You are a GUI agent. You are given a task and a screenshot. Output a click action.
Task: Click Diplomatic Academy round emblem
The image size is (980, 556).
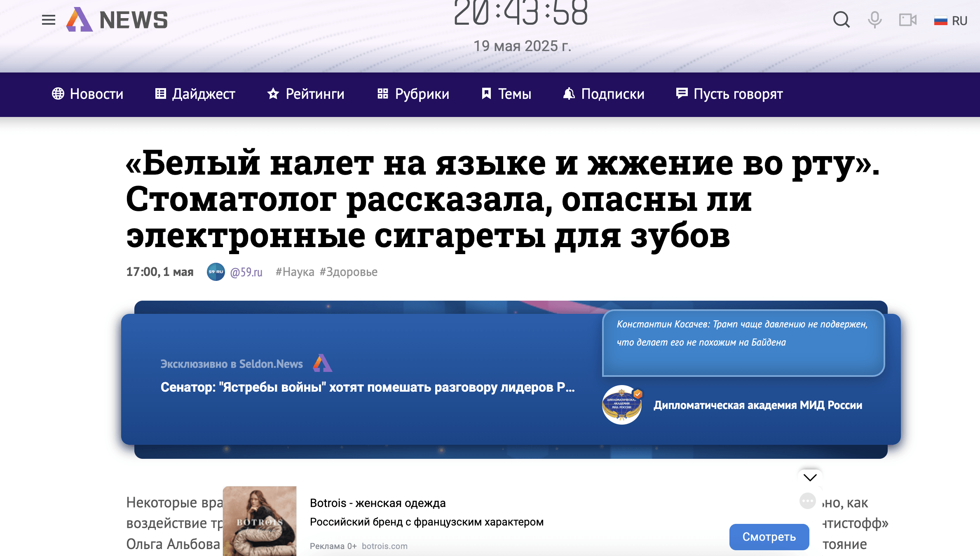(x=622, y=405)
